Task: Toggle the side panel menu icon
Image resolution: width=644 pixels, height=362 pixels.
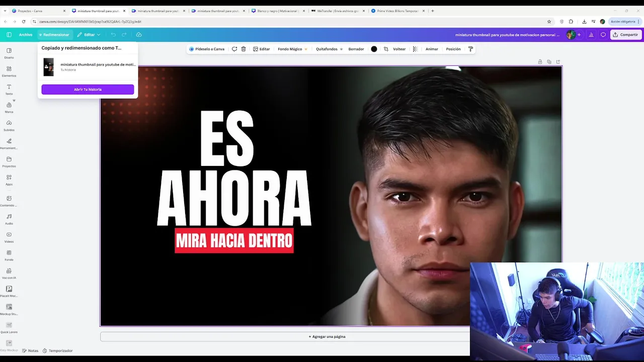Action: coord(9,35)
